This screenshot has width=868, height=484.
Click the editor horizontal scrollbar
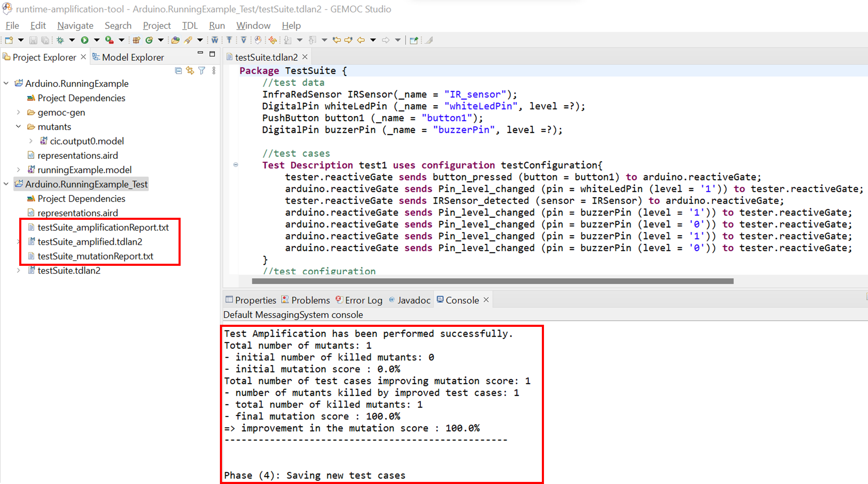click(x=493, y=281)
